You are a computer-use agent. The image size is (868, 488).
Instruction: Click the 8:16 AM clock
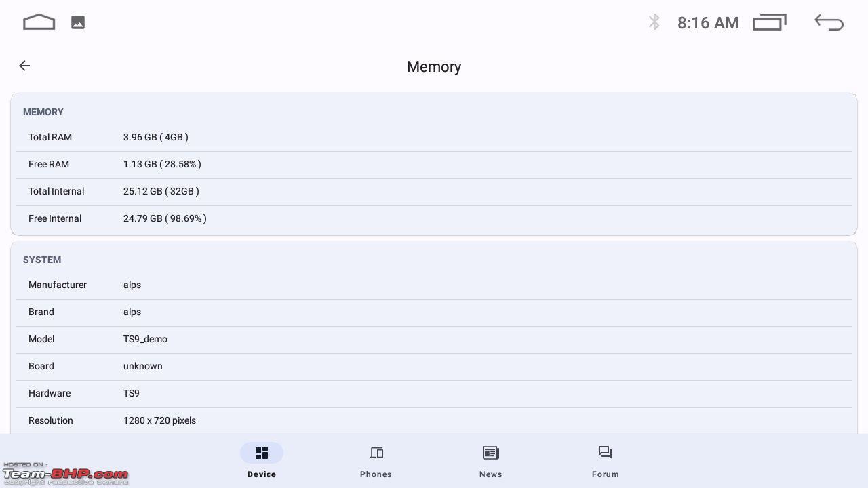tap(708, 23)
